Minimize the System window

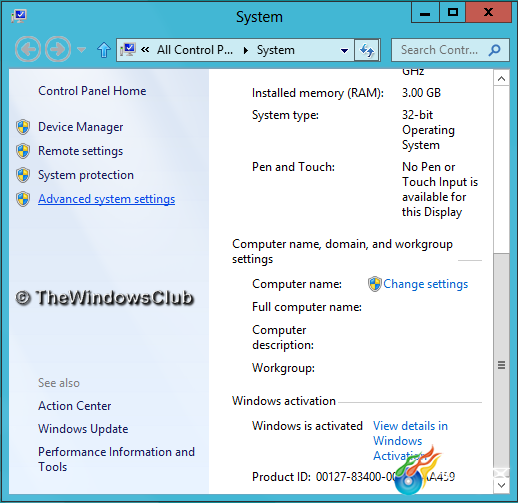pos(425,13)
